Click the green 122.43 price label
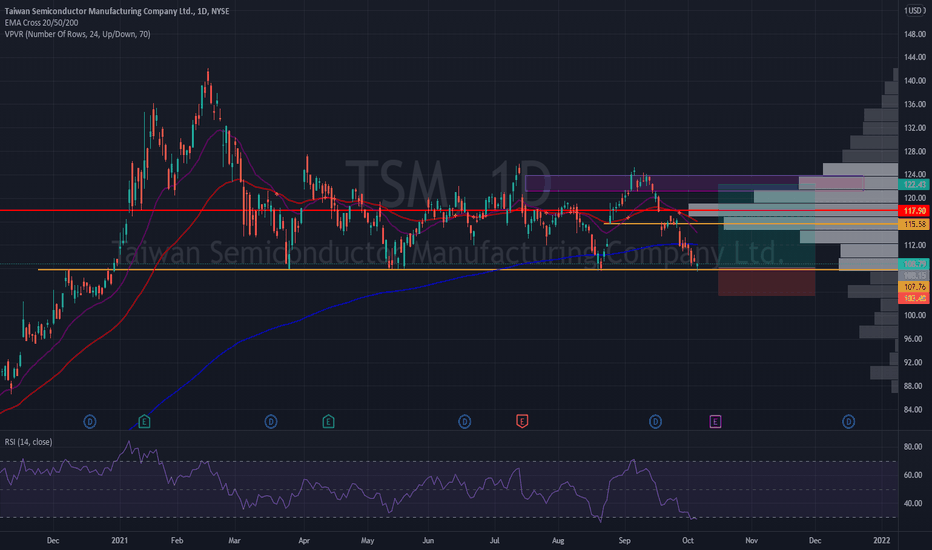 click(914, 185)
